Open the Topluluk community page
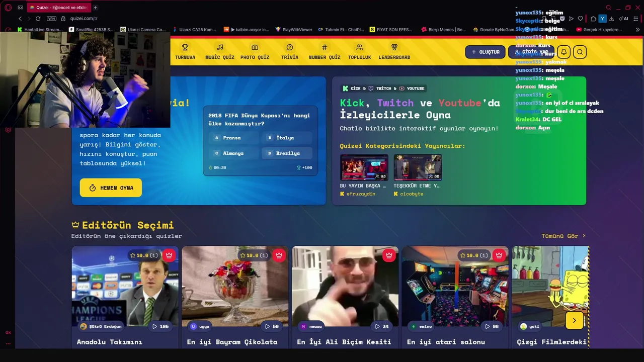Image resolution: width=644 pixels, height=362 pixels. (359, 52)
